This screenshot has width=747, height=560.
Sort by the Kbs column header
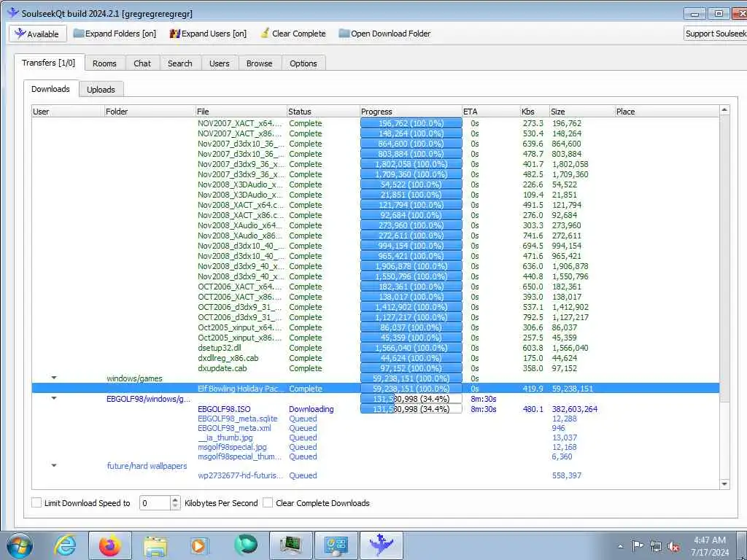(535, 112)
